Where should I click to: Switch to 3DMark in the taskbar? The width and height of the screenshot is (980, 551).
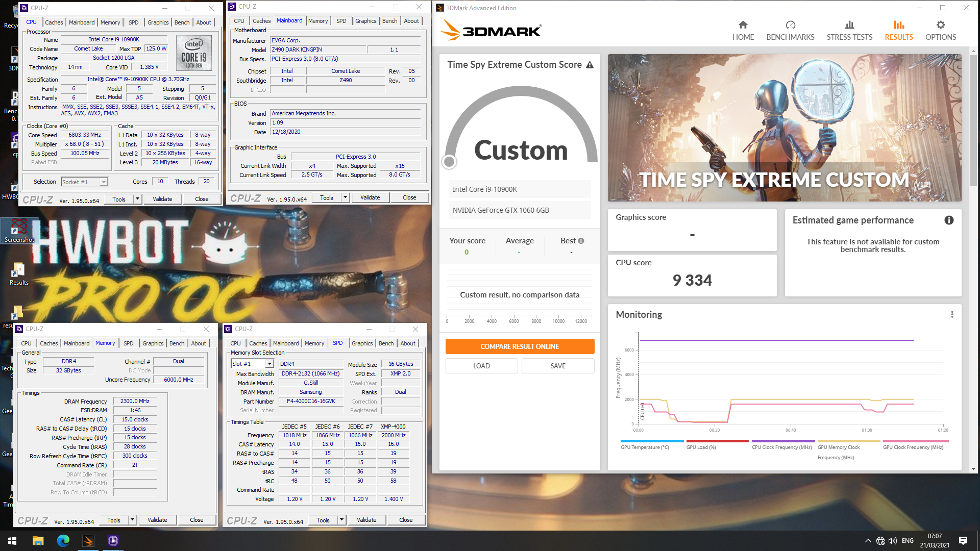tap(88, 541)
